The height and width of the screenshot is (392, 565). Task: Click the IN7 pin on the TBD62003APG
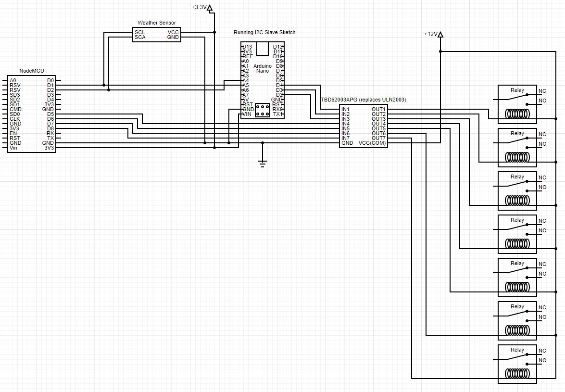click(346, 138)
